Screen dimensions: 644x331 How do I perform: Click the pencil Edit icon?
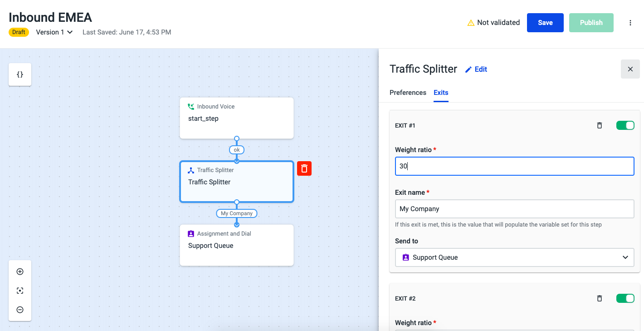468,69
